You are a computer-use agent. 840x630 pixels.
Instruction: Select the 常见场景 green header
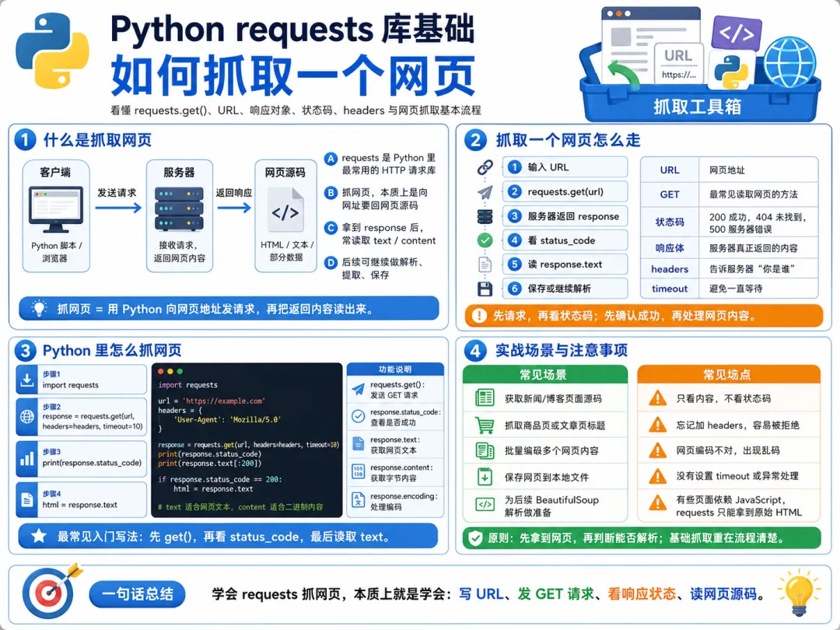544,374
